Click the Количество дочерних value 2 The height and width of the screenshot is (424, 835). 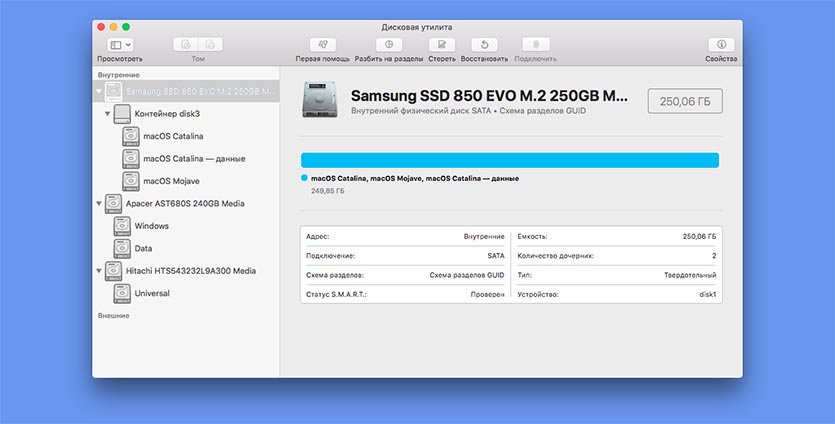click(x=714, y=256)
